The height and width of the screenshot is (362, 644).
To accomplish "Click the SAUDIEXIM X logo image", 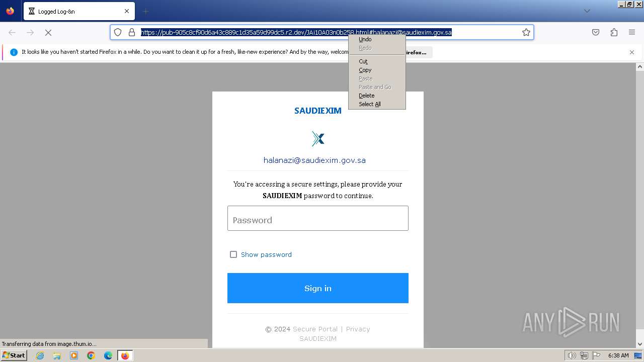I will point(318,139).
